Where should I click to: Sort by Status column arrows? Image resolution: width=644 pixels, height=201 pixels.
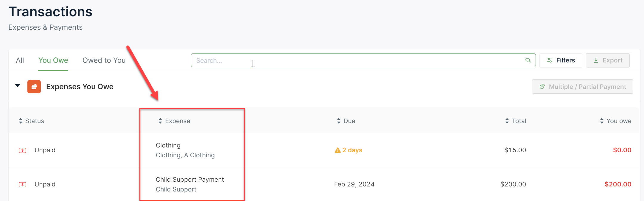coord(21,121)
